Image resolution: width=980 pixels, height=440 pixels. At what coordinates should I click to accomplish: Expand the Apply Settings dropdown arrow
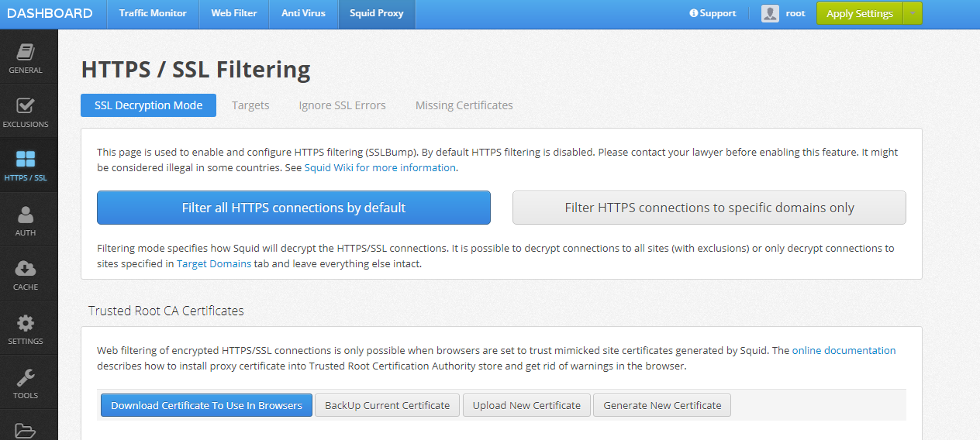coord(912,13)
